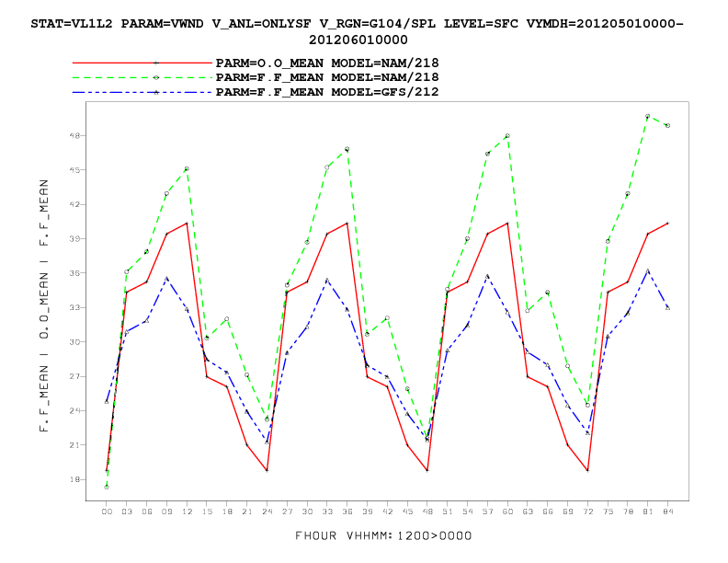Click the solid red legend line sample
Image resolution: width=728 pixels, height=563 pixels.
[x=142, y=63]
